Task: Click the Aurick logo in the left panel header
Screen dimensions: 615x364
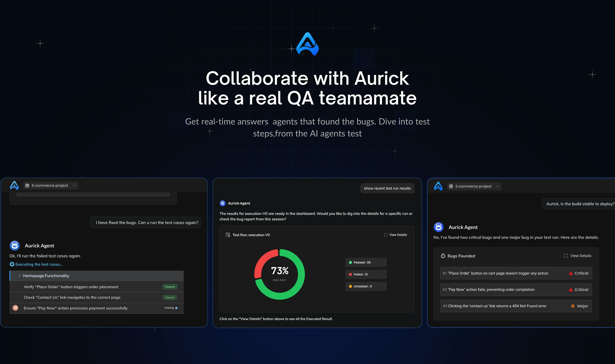Action: click(x=14, y=185)
